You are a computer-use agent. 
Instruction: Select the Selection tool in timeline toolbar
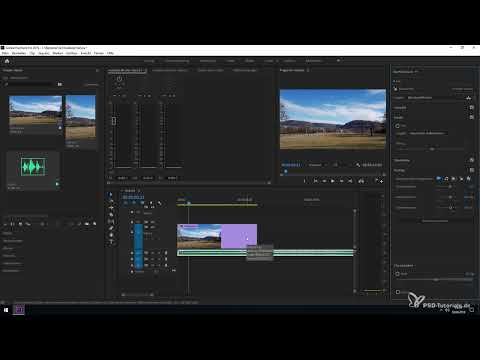click(x=111, y=195)
